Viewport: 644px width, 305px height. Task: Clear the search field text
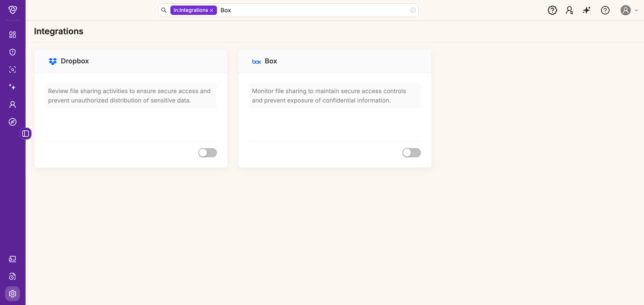(x=413, y=11)
